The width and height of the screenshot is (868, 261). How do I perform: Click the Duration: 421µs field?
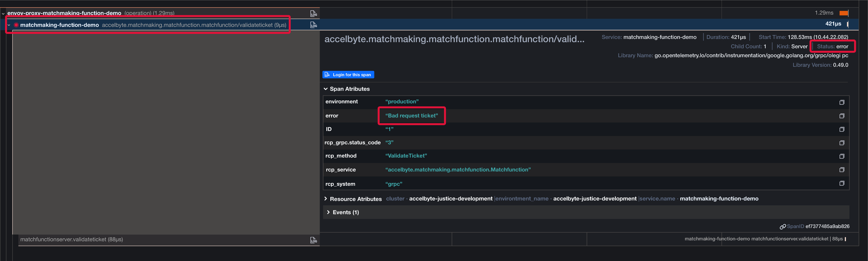click(x=726, y=37)
